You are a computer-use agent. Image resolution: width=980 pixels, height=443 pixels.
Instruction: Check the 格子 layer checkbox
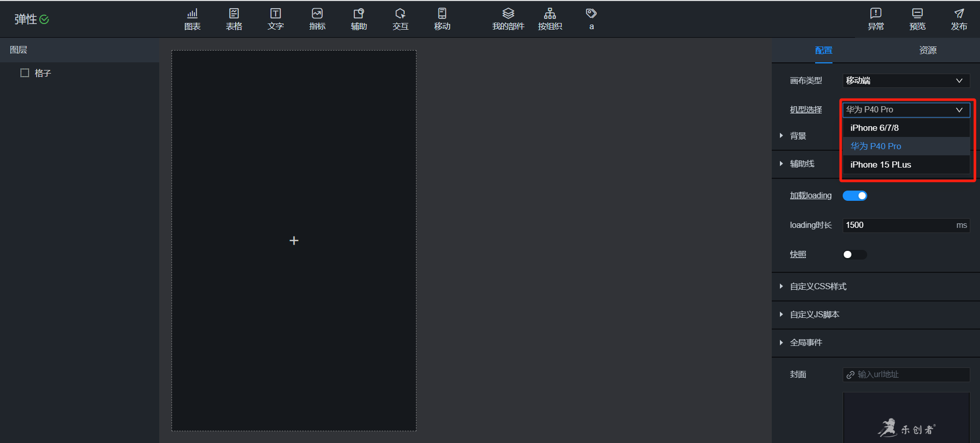click(24, 73)
